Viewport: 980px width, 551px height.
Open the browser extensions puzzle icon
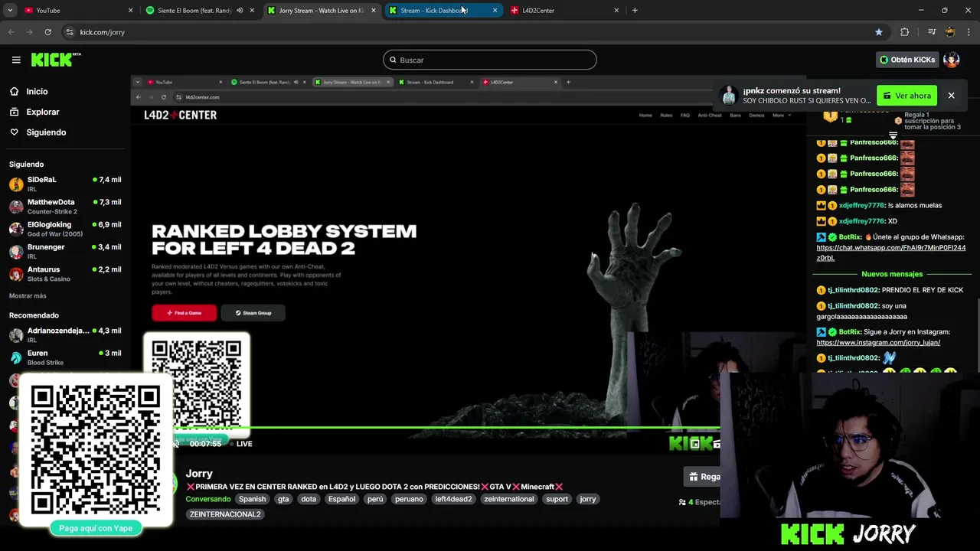click(x=904, y=32)
